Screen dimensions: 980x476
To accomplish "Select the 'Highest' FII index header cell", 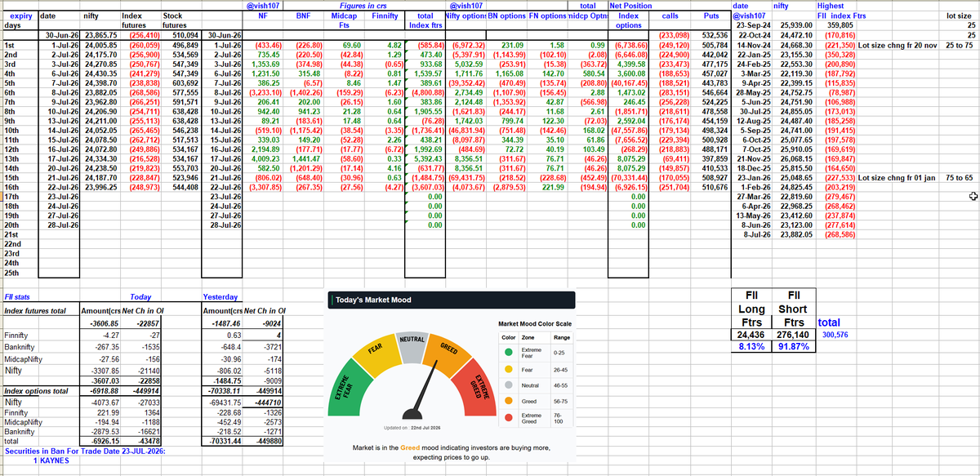I will (x=831, y=6).
